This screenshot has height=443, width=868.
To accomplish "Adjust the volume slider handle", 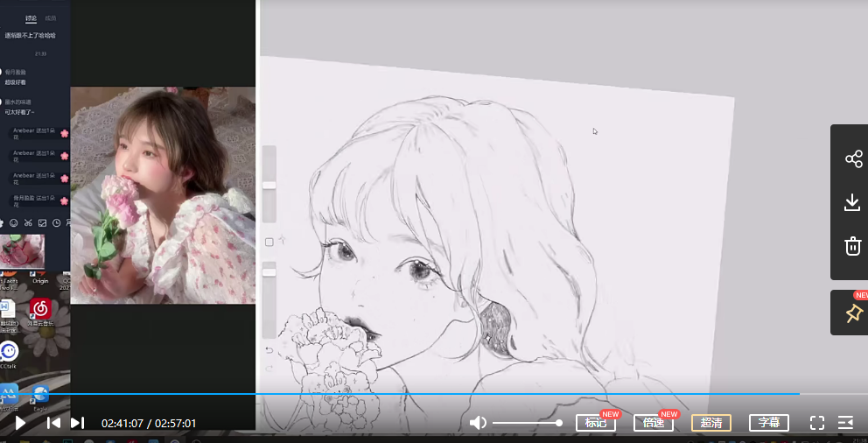I will point(559,423).
